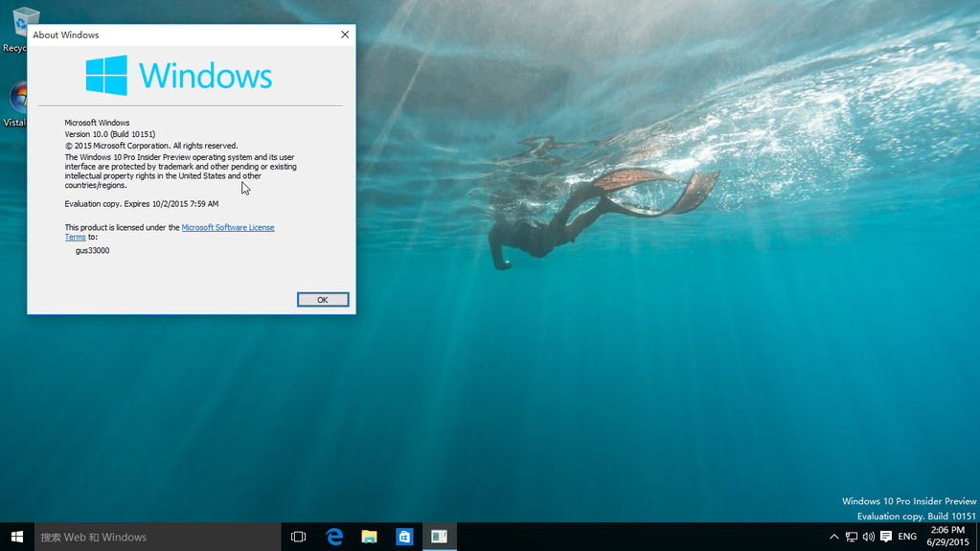Switch the ENG input language indicator
Image resolution: width=980 pixels, height=551 pixels.
(907, 537)
